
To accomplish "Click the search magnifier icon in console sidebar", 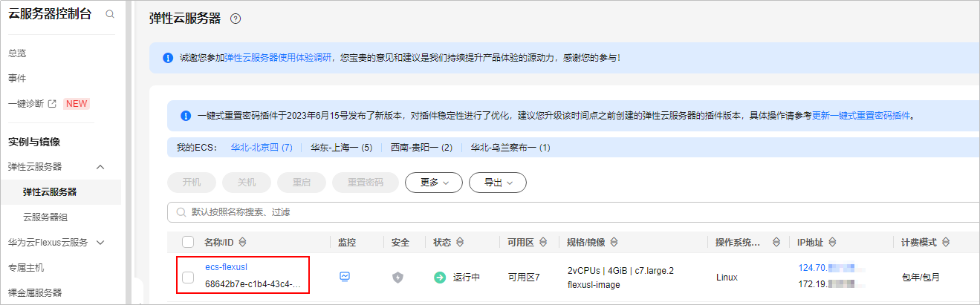I will pyautogui.click(x=110, y=14).
